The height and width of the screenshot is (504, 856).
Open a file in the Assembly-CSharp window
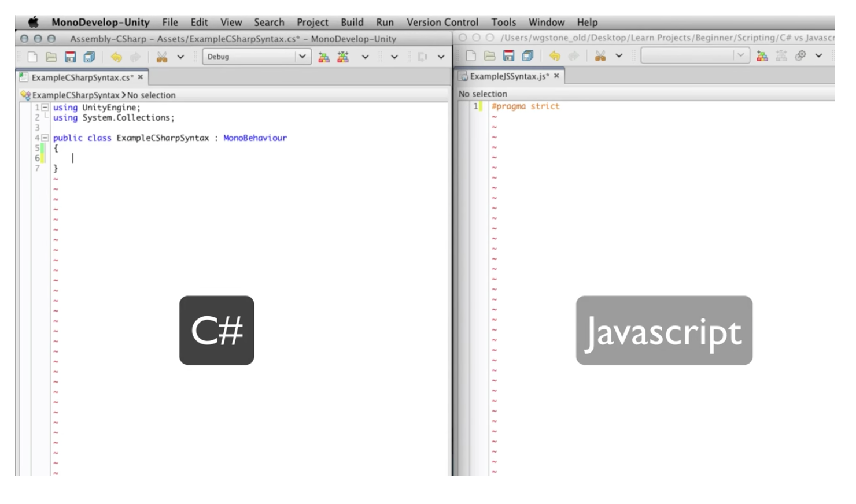[51, 57]
